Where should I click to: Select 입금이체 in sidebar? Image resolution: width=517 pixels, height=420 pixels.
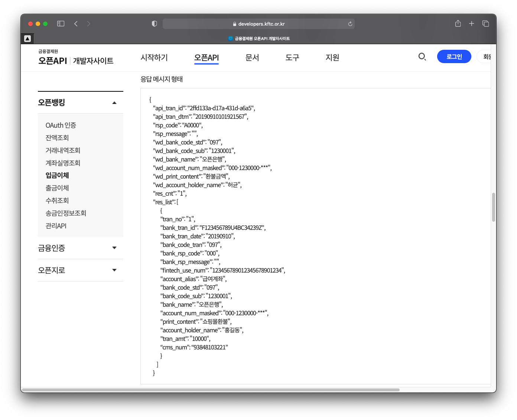(57, 175)
